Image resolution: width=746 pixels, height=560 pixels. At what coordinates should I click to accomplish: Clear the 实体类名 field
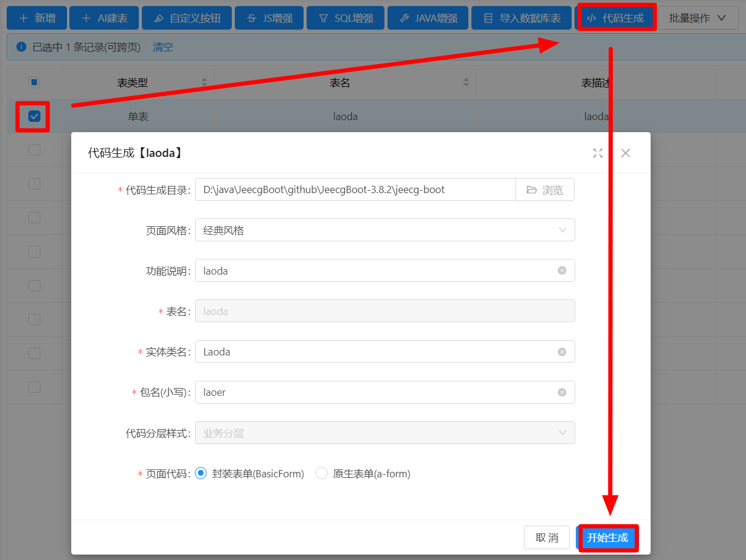click(x=562, y=351)
